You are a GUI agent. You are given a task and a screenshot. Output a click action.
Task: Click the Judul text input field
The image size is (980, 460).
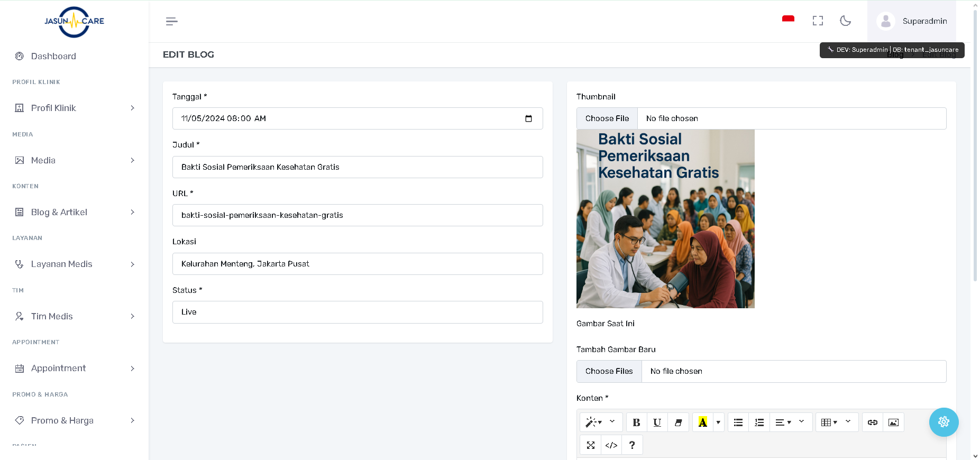point(358,167)
